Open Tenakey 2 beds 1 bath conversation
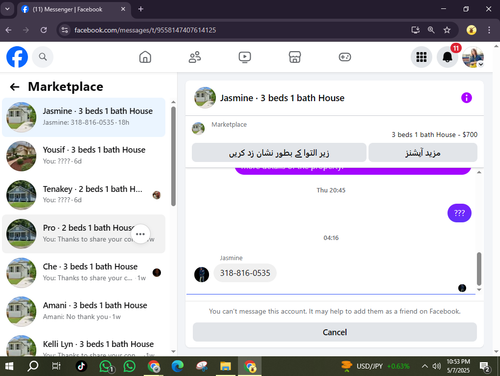The image size is (500, 376). [x=84, y=195]
